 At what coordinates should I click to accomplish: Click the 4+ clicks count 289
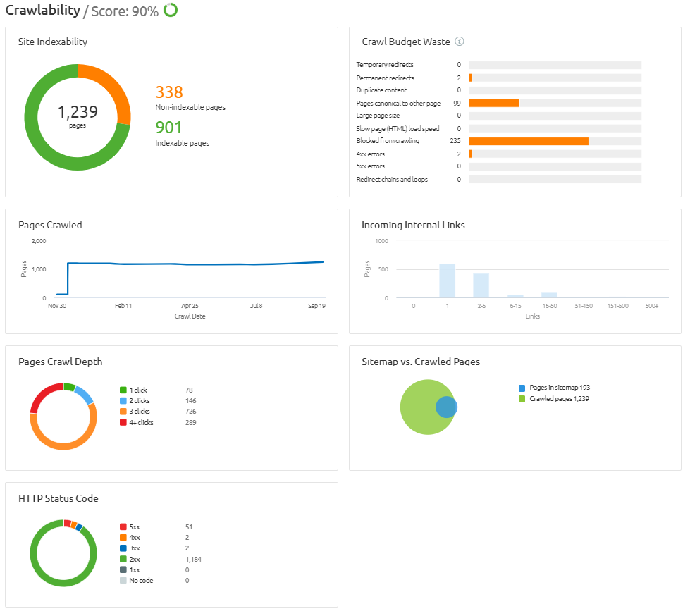(190, 422)
